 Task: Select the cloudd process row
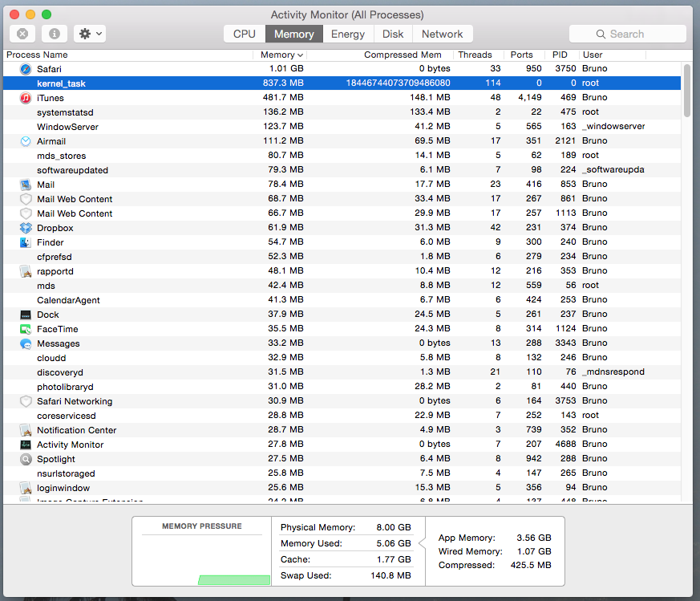(x=342, y=358)
